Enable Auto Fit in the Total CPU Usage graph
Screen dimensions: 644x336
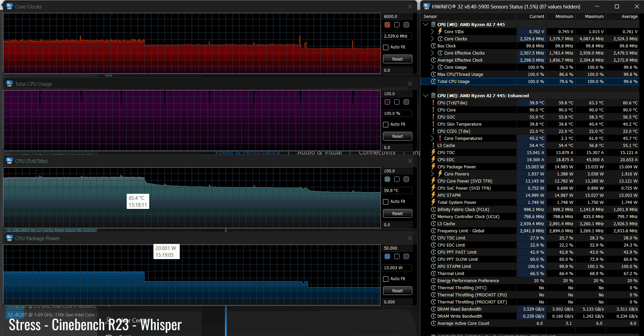(x=386, y=124)
